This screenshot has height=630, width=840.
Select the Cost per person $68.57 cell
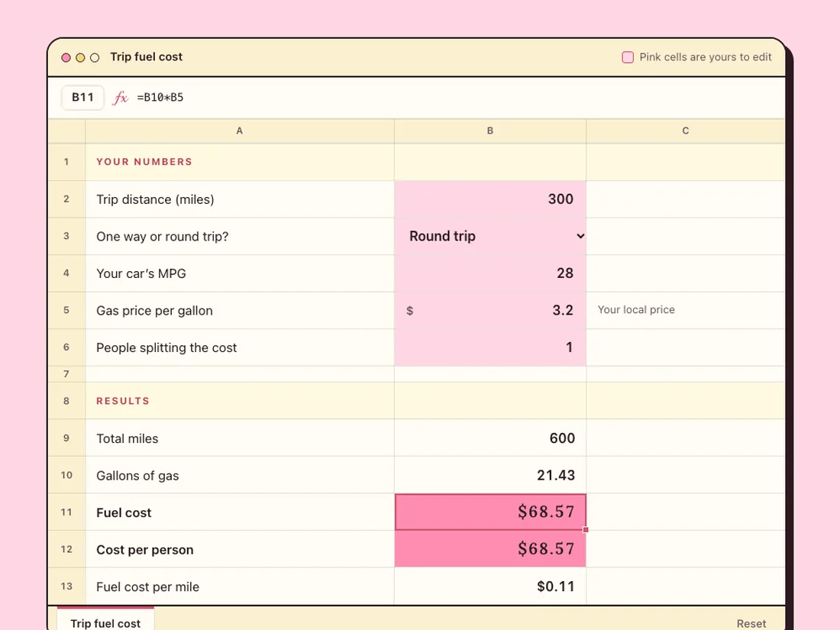pyautogui.click(x=490, y=549)
